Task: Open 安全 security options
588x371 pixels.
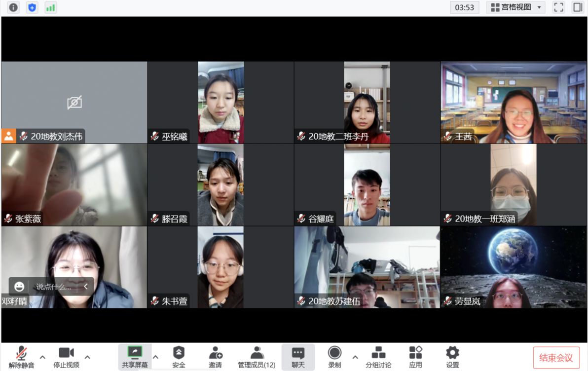Action: (179, 357)
